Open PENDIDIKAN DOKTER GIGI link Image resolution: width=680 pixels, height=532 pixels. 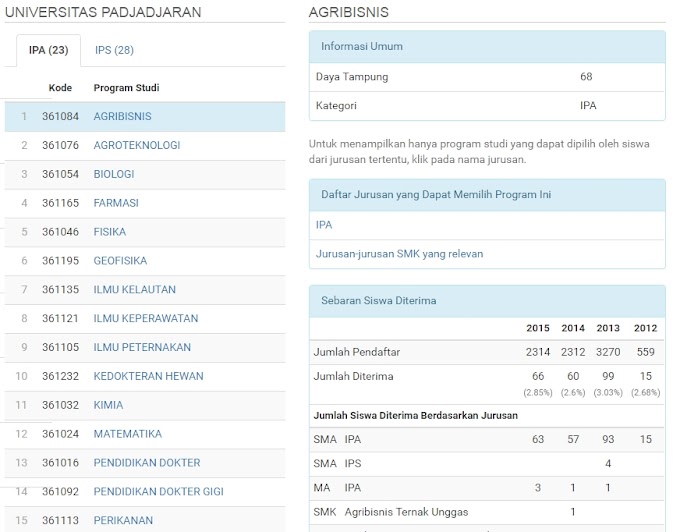pos(158,492)
